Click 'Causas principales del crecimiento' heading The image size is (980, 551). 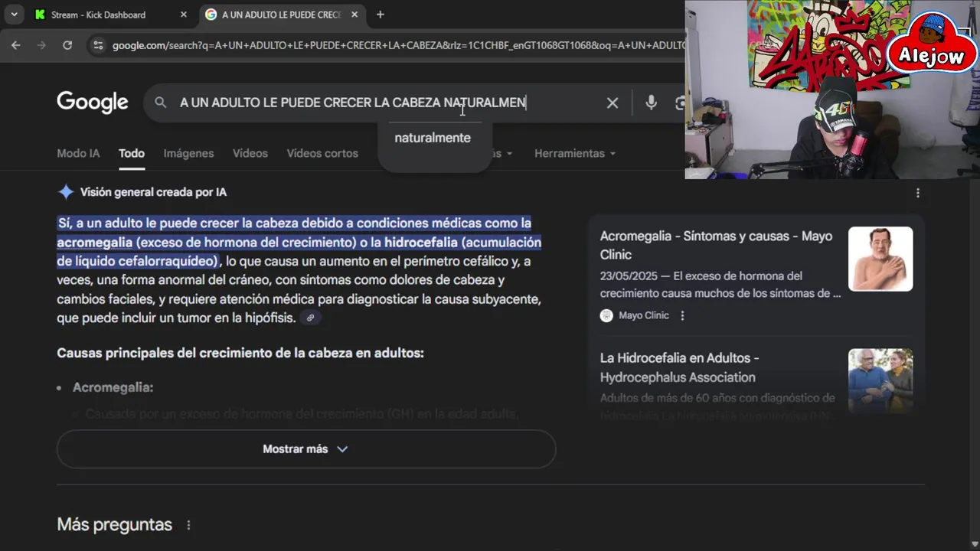240,353
